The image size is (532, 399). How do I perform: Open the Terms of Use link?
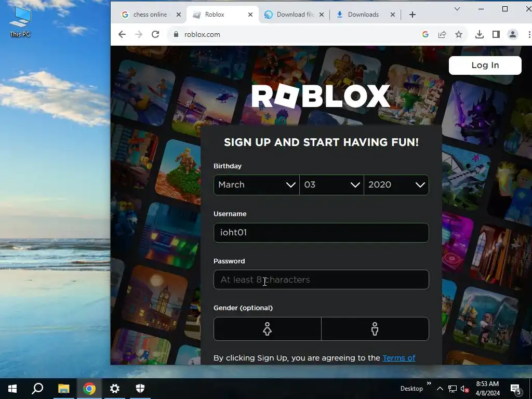pyautogui.click(x=398, y=358)
